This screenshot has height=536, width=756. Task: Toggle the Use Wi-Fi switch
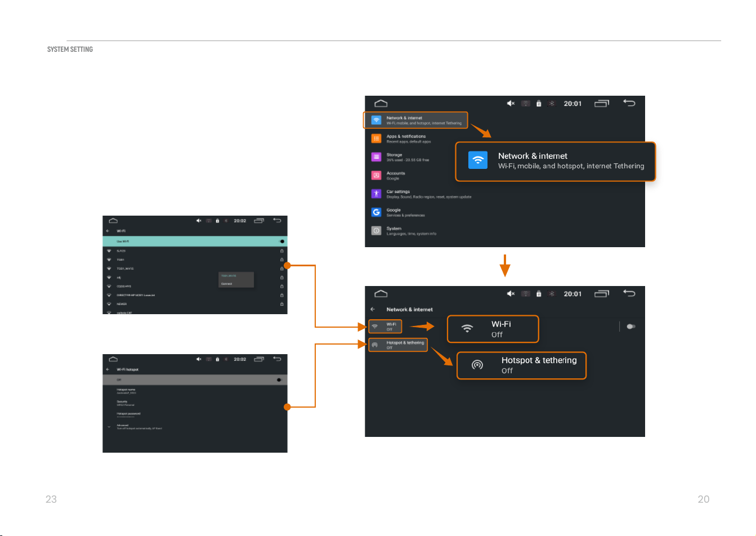[x=281, y=242]
